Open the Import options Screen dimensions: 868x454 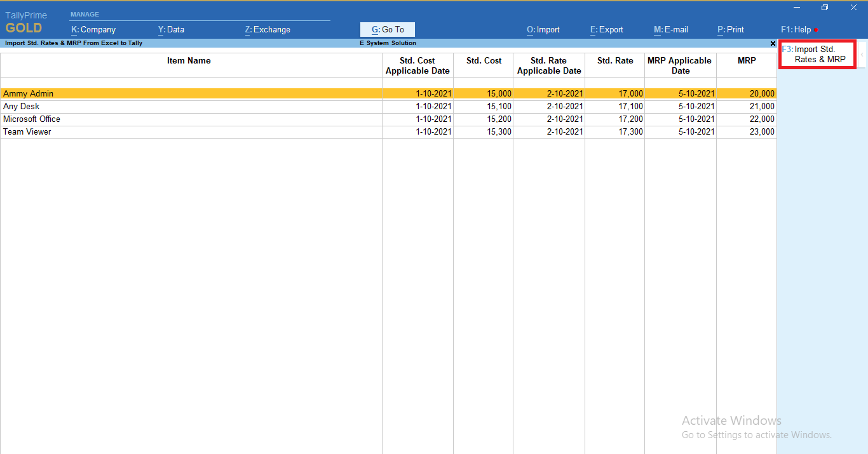543,29
